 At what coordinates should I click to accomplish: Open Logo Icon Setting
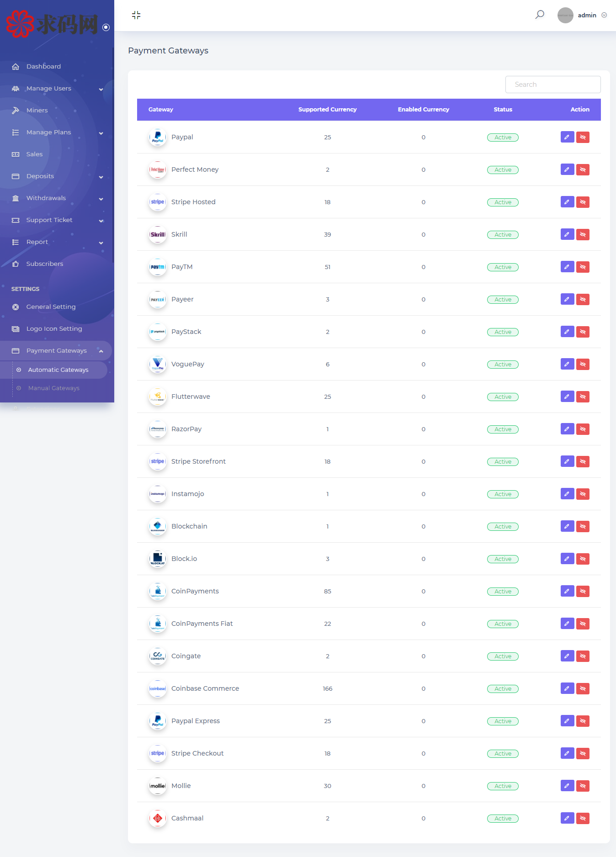54,328
